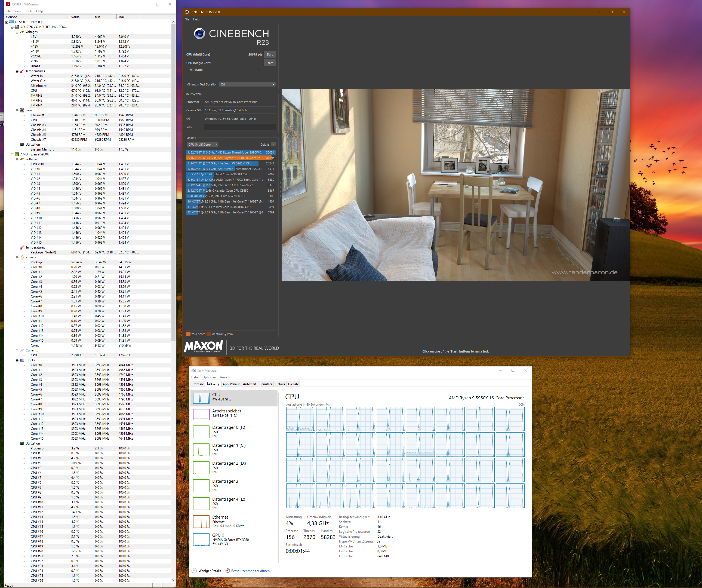Open the Tools menu in HWMonitor
The image size is (702, 588).
pyautogui.click(x=29, y=11)
